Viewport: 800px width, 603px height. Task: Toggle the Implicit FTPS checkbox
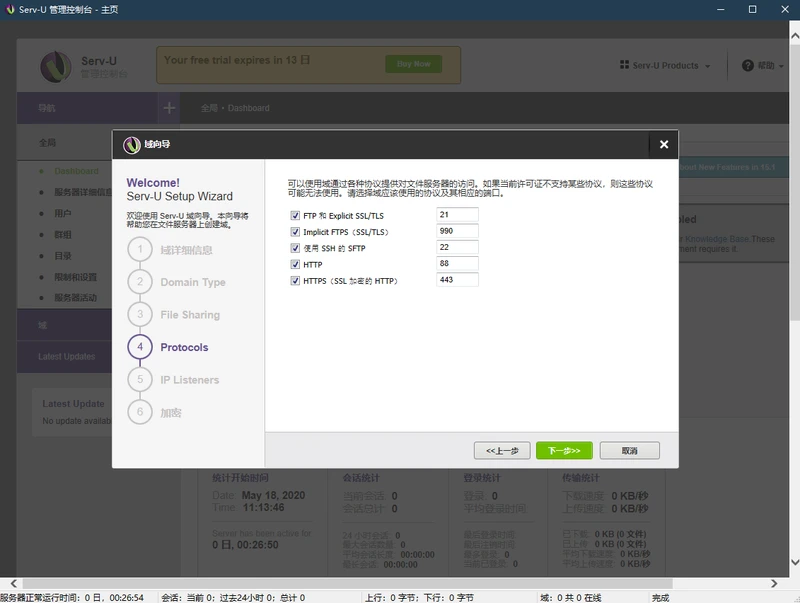[295, 232]
